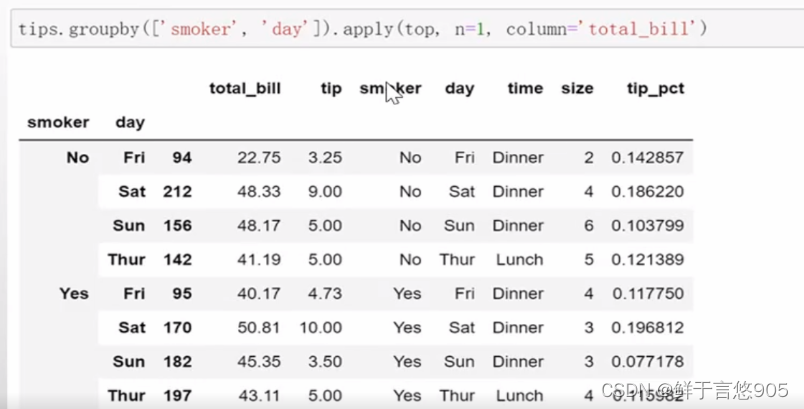804x409 pixels.
Task: Click the total_bill value 48.33
Action: click(259, 191)
